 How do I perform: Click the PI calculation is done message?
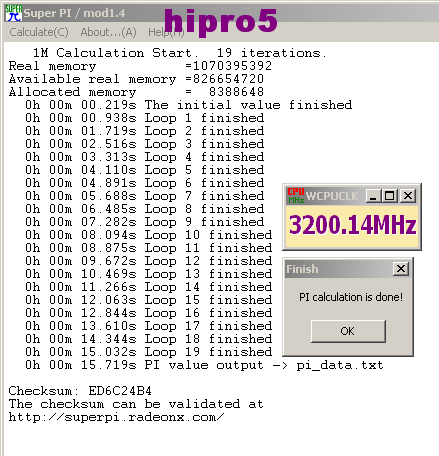tap(351, 297)
